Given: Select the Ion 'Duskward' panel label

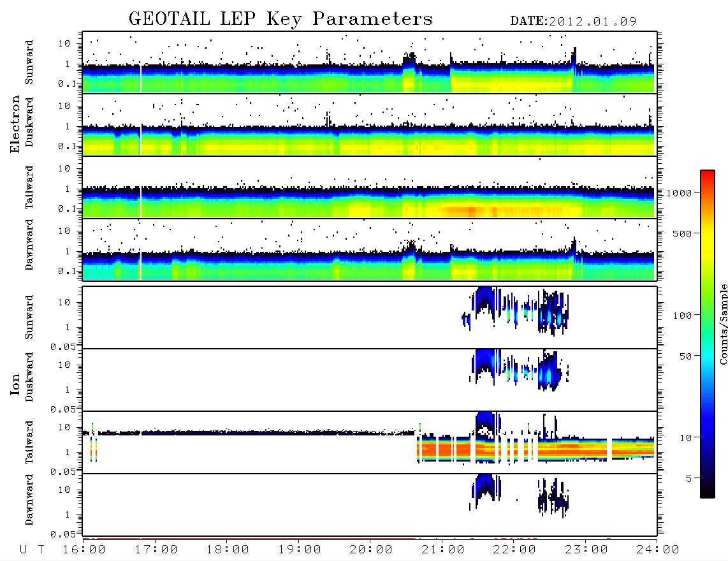Looking at the screenshot, I should tap(29, 377).
